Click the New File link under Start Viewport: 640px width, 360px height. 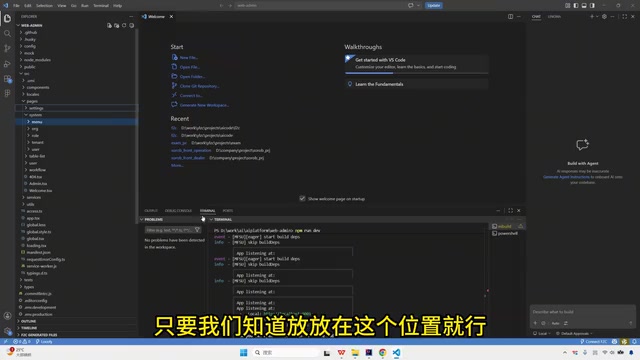(189, 58)
